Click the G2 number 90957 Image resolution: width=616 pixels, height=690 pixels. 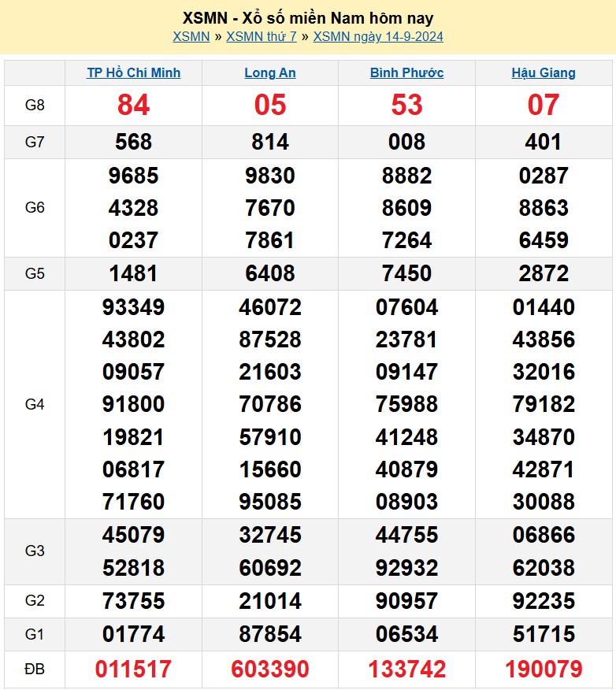pos(406,601)
